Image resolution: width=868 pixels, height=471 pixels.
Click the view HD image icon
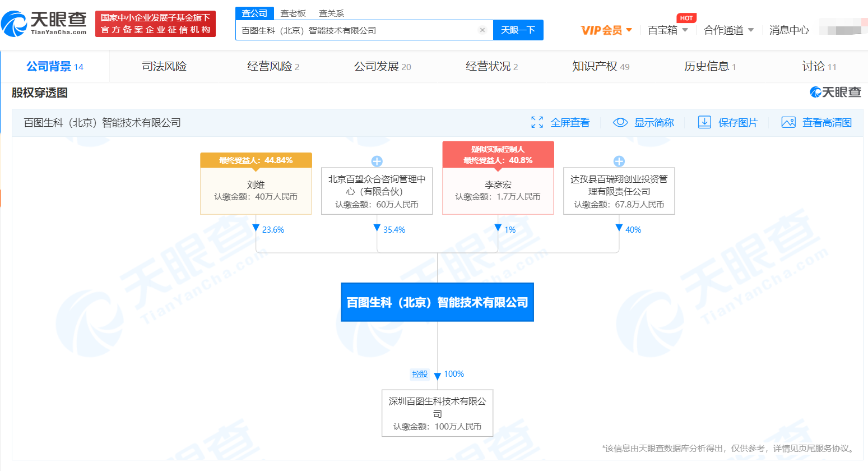click(788, 122)
